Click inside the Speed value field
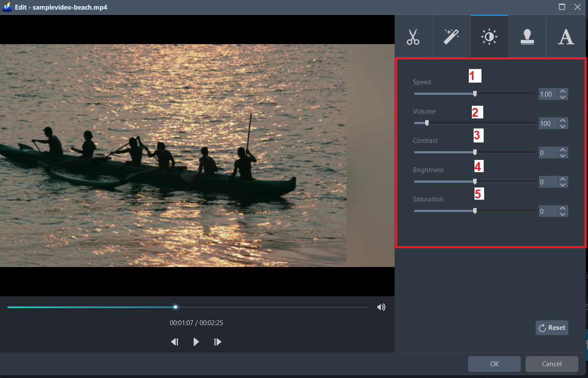Viewport: 588px width, 378px height. 548,94
